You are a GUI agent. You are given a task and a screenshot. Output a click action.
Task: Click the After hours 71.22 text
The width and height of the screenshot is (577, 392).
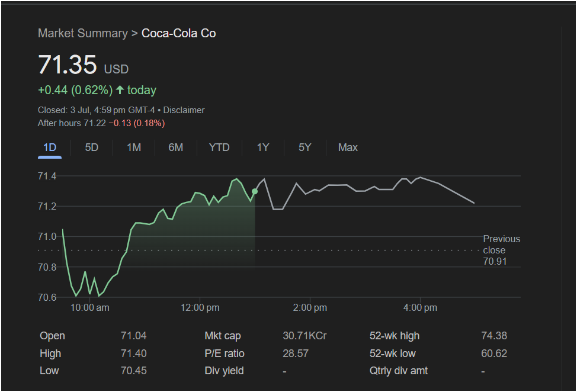(72, 123)
